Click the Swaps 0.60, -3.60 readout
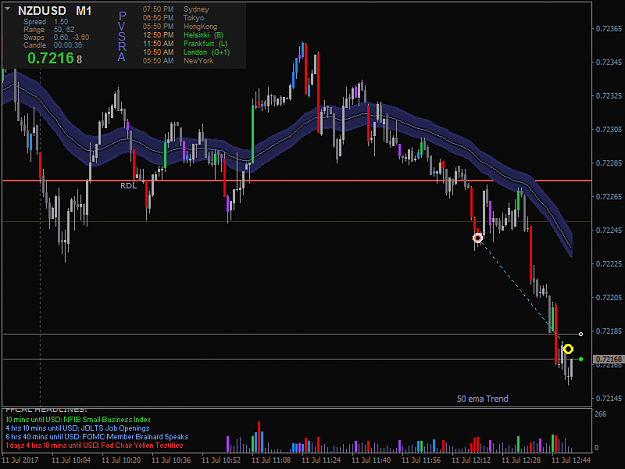This screenshot has height=469, width=625. (56, 37)
